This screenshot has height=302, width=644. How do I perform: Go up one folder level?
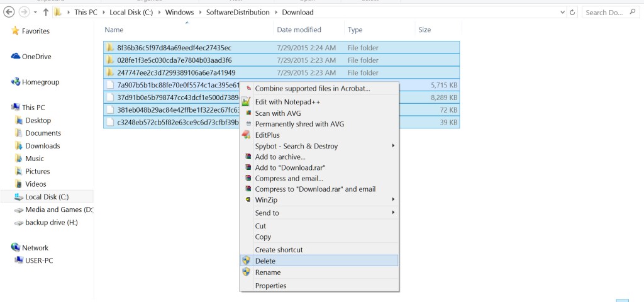point(45,13)
